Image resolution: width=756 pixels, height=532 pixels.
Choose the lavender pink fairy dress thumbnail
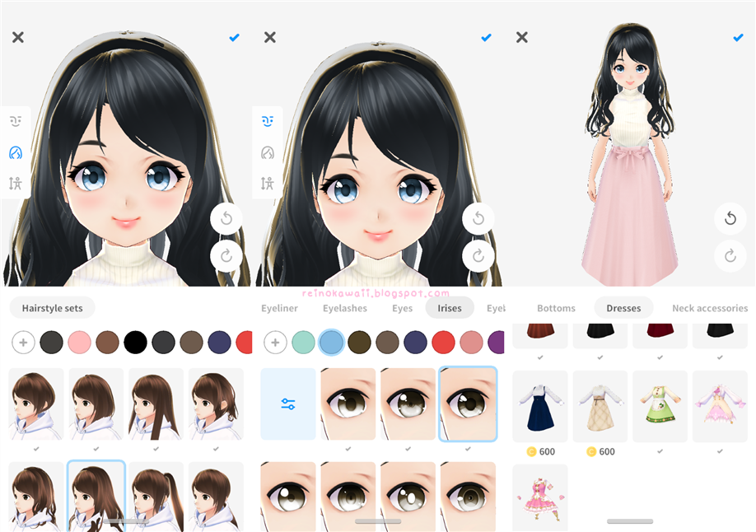(x=720, y=407)
